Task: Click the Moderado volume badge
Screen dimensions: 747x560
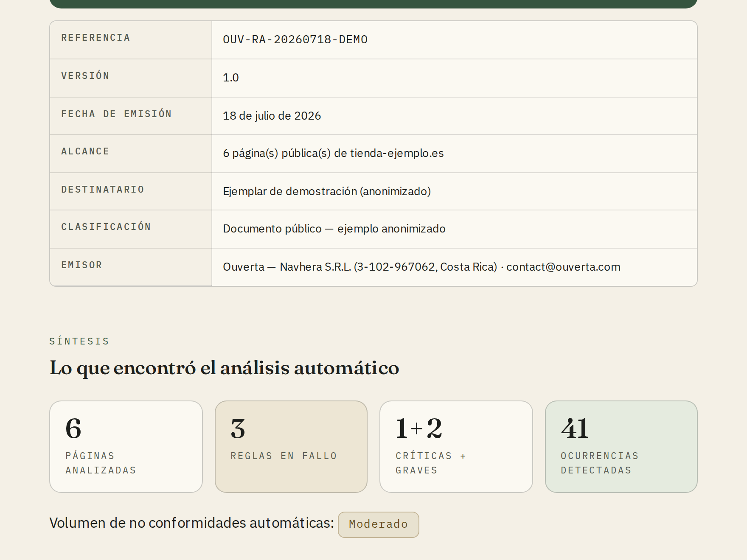Action: 379,525
